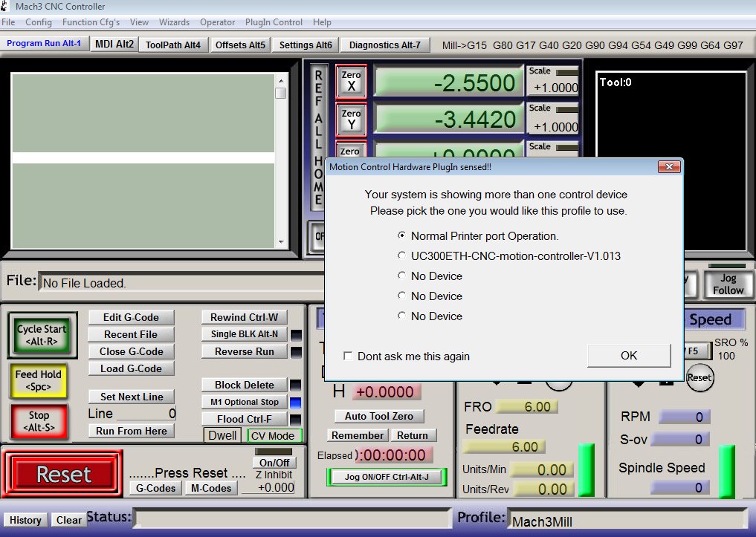Switch to ToolPath Alt4 tab
This screenshot has width=756, height=537.
pyautogui.click(x=173, y=45)
